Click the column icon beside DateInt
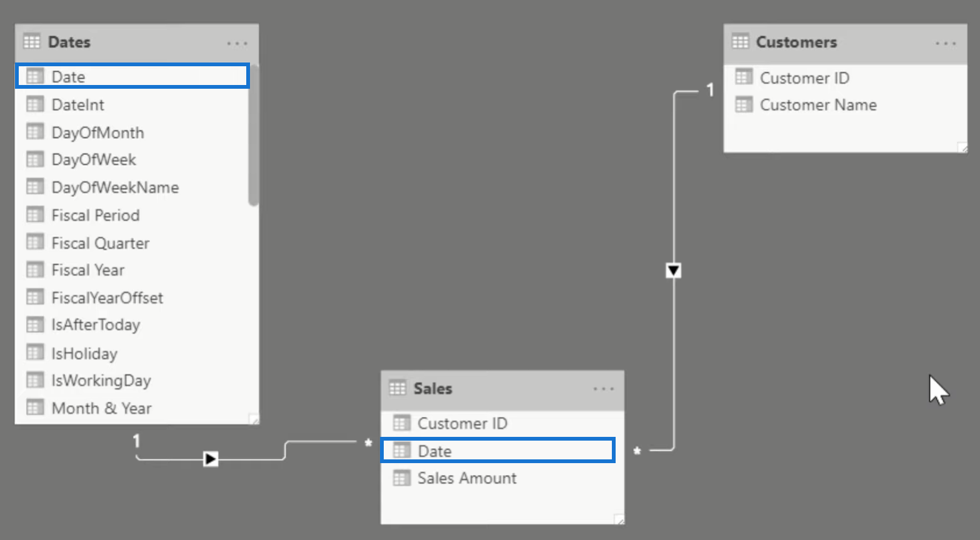The width and height of the screenshot is (980, 540). click(x=35, y=104)
